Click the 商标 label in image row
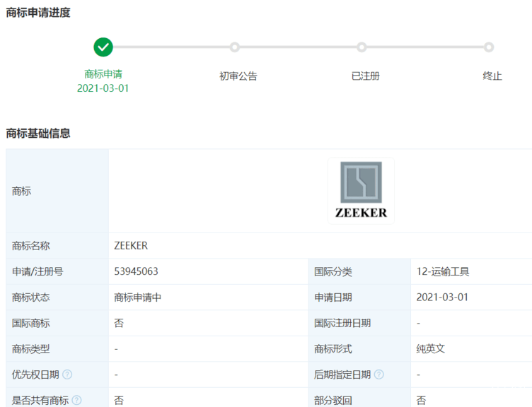532x407 pixels. click(21, 191)
